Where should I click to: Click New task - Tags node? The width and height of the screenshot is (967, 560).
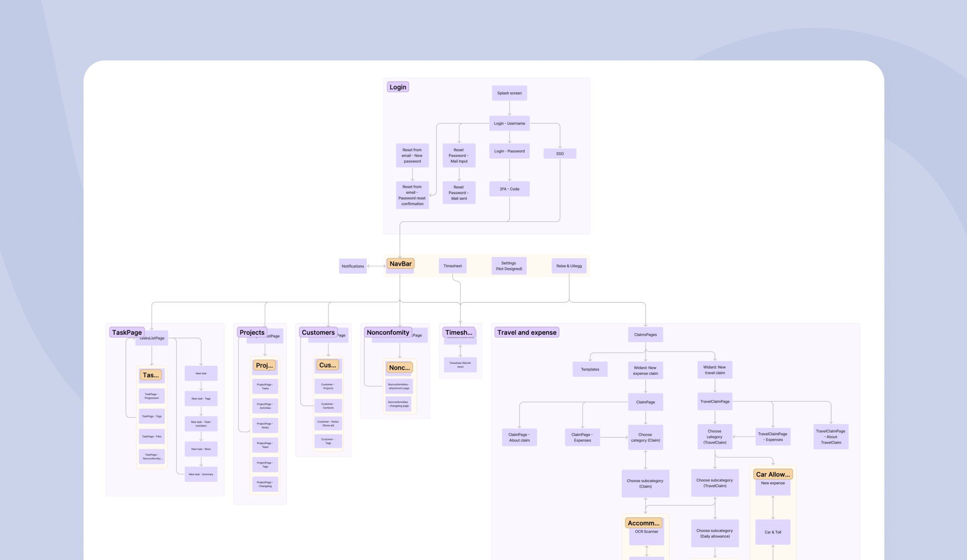(201, 399)
